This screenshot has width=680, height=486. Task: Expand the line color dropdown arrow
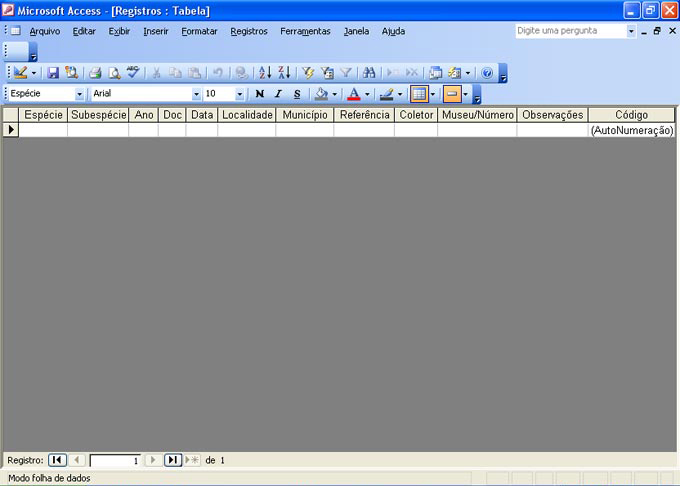click(400, 94)
